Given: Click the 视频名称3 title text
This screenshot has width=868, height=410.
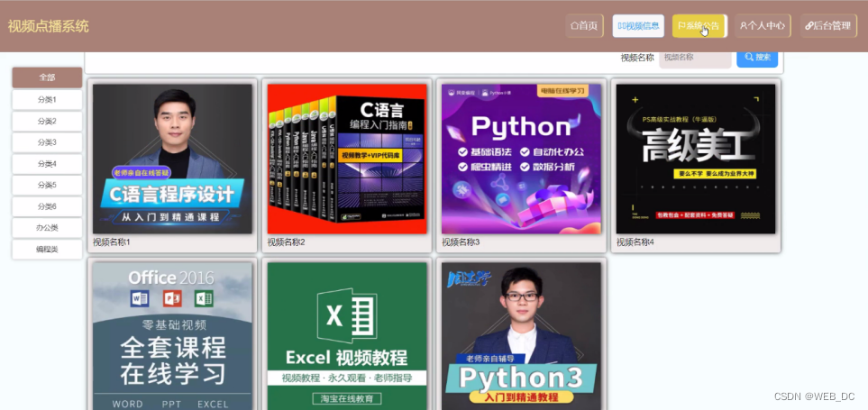Looking at the screenshot, I should tap(461, 242).
